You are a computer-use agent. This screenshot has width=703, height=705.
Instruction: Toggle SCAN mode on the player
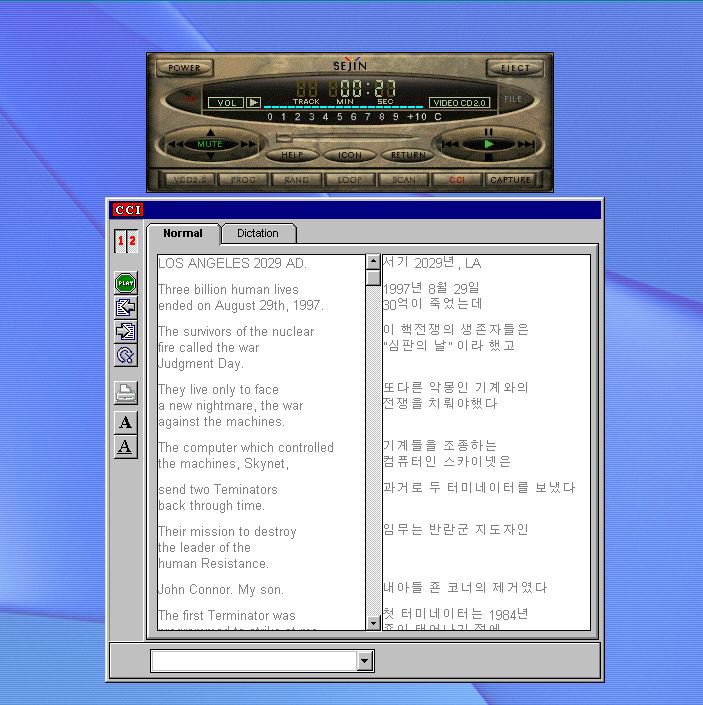coord(404,180)
